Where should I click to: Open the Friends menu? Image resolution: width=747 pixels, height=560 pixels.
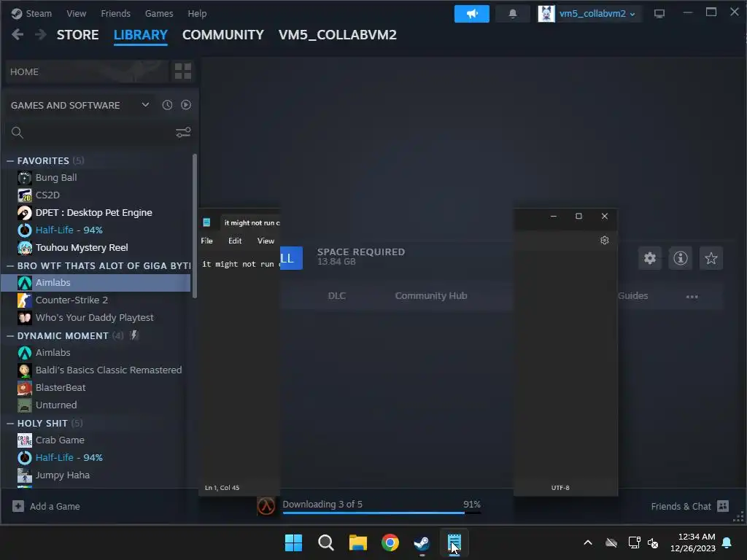pyautogui.click(x=115, y=13)
